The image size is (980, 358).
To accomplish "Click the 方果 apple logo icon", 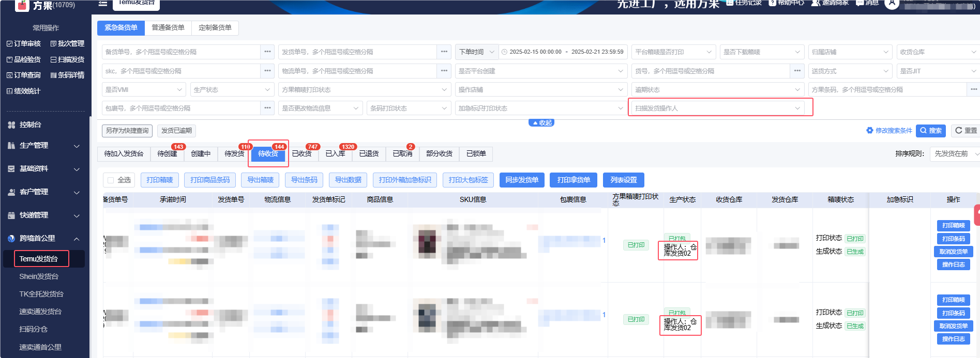I will click(22, 5).
